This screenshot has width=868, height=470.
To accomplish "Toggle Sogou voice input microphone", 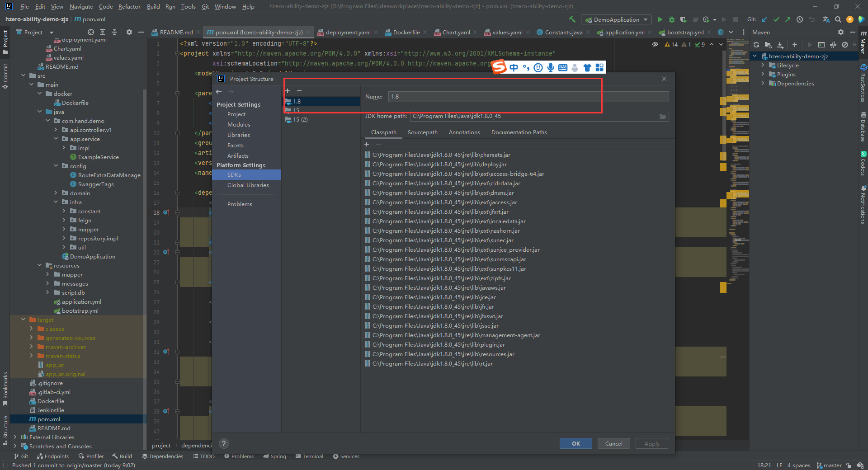I will point(551,68).
